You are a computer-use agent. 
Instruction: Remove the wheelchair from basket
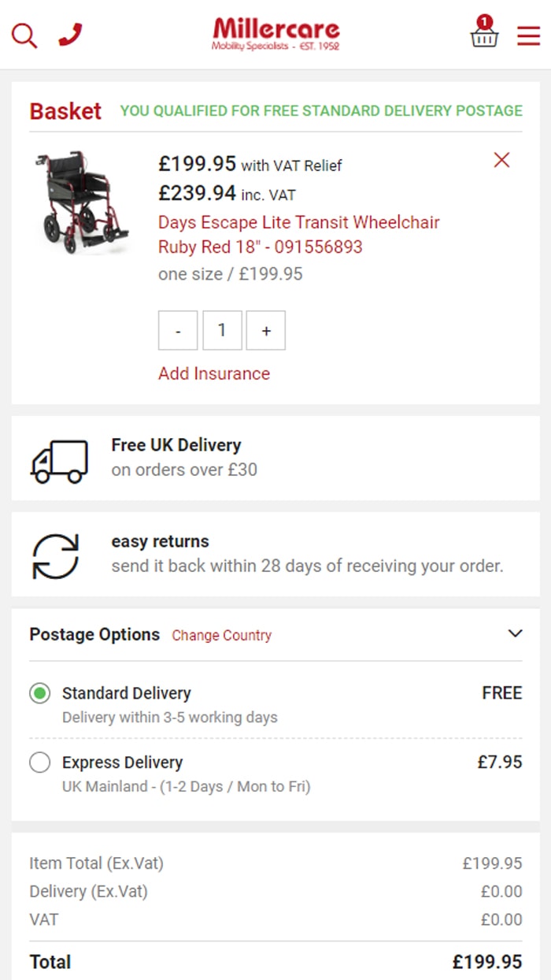501,161
